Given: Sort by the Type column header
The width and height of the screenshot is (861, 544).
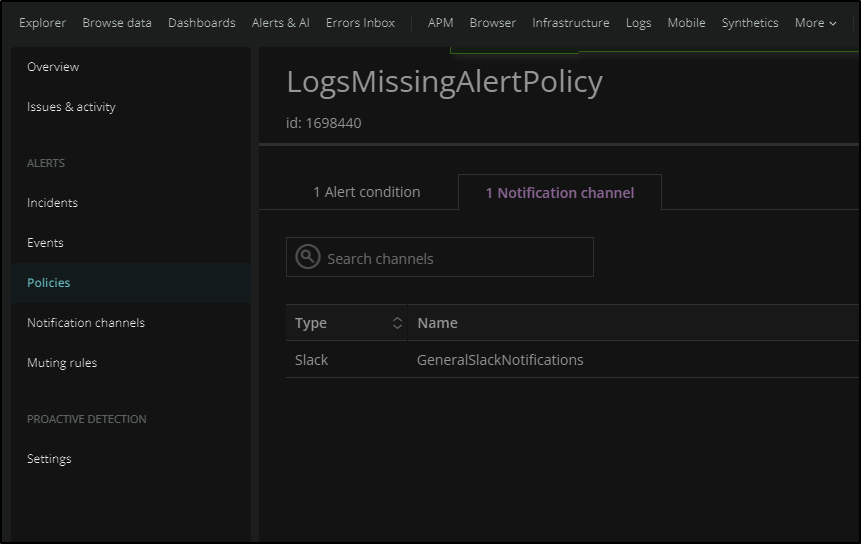Looking at the screenshot, I should point(346,323).
